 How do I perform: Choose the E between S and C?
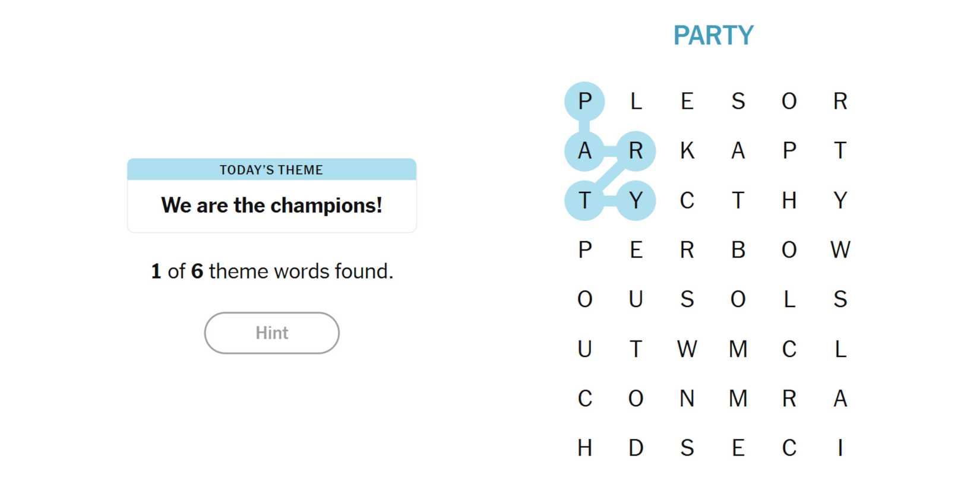point(738,448)
